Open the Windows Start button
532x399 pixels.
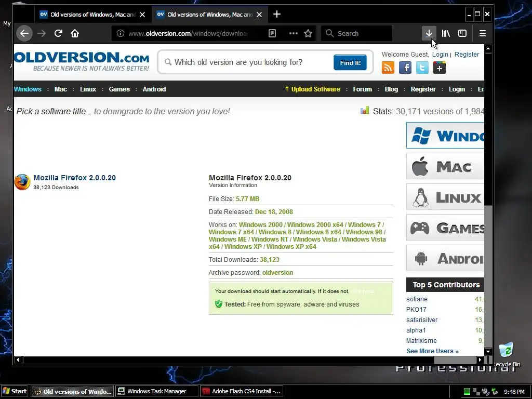tap(15, 391)
